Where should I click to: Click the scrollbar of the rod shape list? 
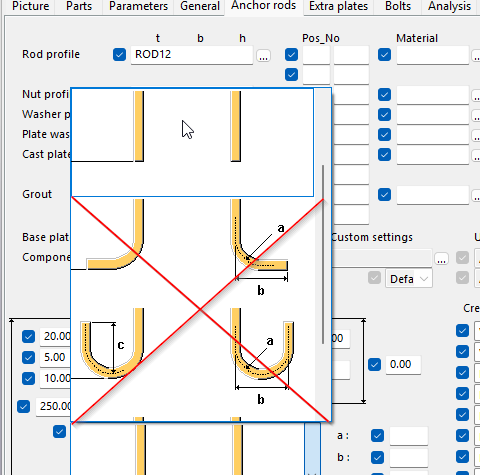[x=323, y=254]
